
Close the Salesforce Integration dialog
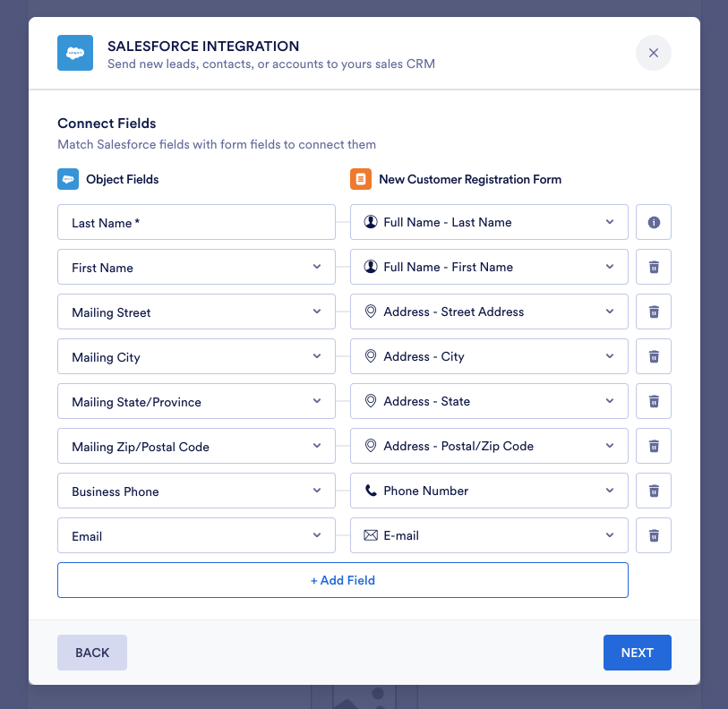(654, 53)
